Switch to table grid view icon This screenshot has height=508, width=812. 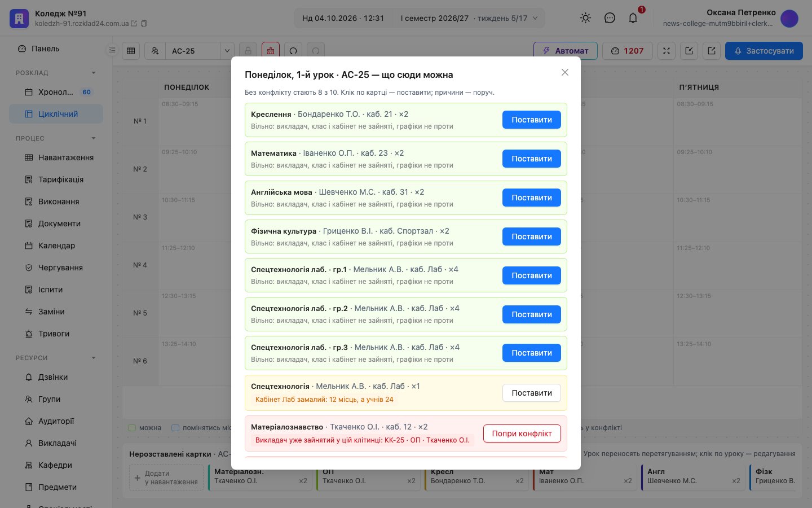point(131,51)
